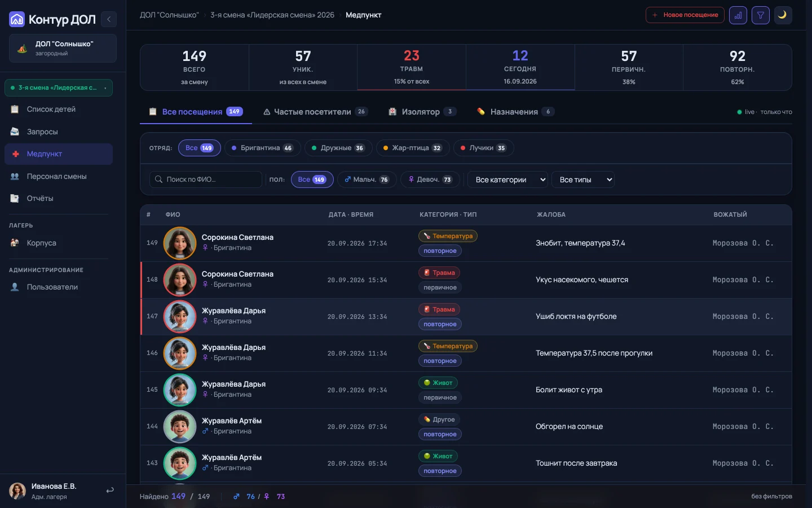Viewport: 812px width, 508px height.
Task: Open the Все типы dropdown
Action: [x=583, y=179]
